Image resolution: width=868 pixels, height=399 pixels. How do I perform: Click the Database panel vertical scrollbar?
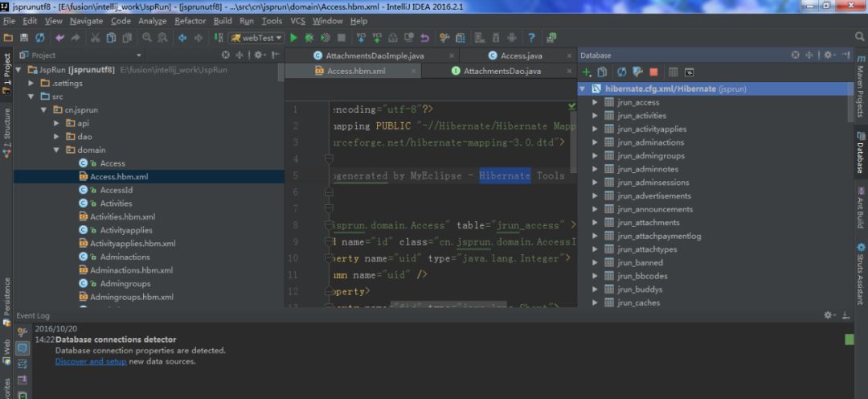click(850, 102)
